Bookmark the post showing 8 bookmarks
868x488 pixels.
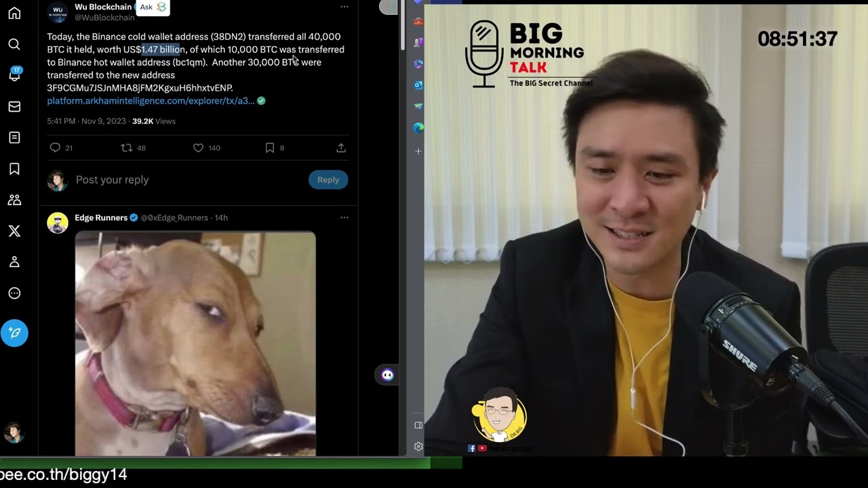click(274, 148)
